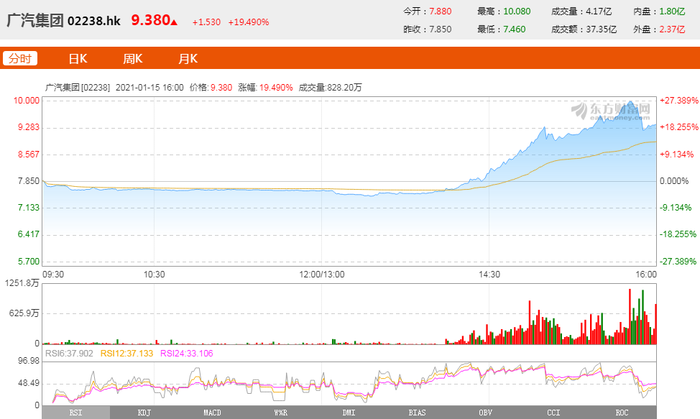
Task: Switch to the 日K daily chart tab
Action: 78,59
